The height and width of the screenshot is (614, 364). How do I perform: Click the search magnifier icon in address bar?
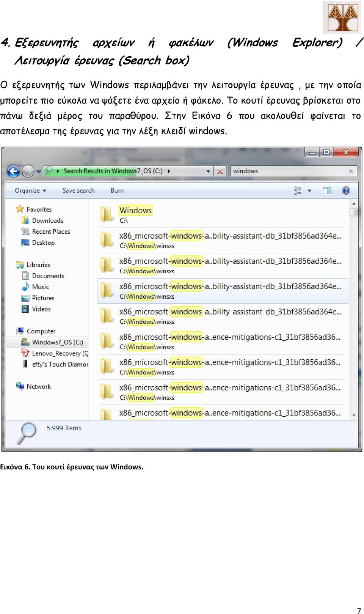[49, 171]
